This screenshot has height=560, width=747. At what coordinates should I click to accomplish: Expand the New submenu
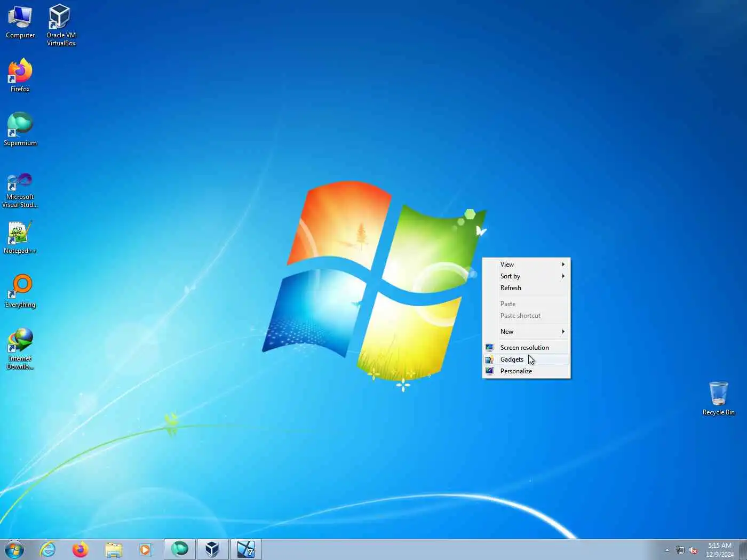(x=526, y=332)
